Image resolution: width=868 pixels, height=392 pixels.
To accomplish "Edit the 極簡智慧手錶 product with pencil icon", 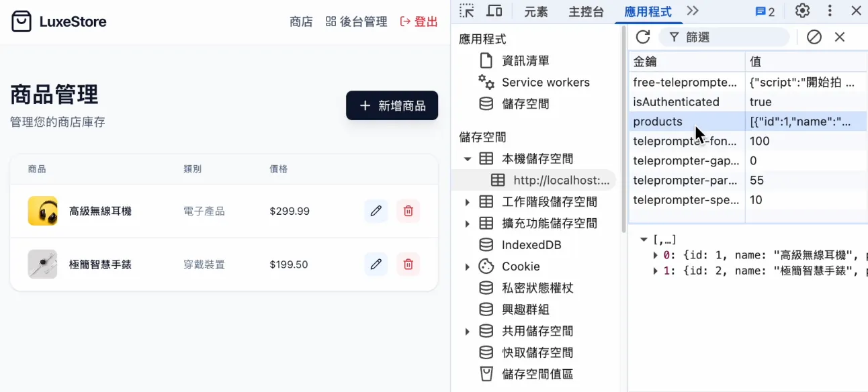I will 376,264.
